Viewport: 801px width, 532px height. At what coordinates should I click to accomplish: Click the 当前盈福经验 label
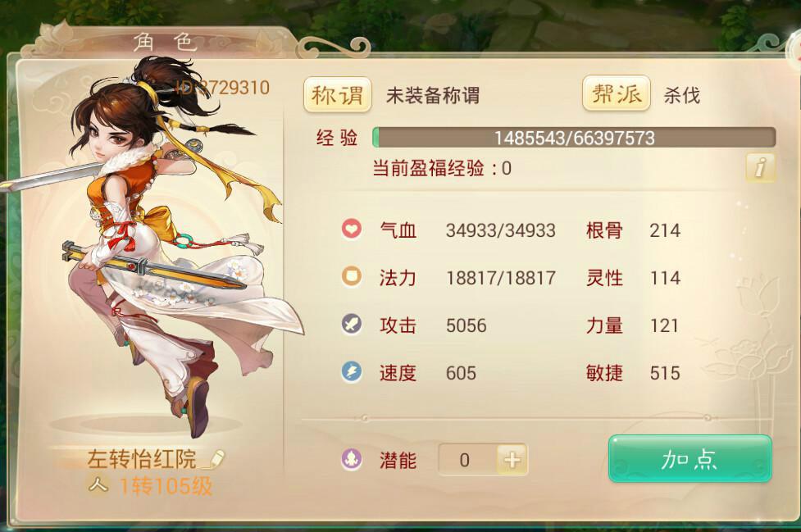point(428,168)
